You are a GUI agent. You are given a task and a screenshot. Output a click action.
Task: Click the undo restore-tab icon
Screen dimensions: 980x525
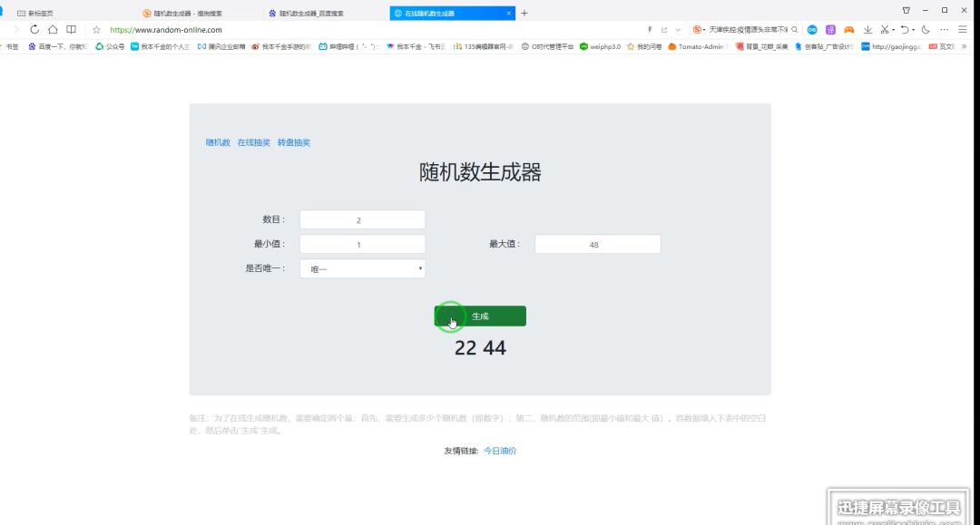905,29
